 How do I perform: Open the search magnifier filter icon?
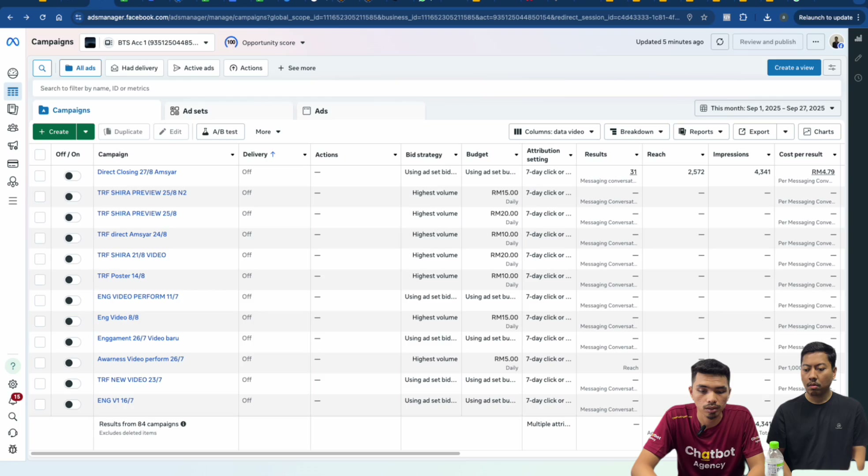(x=42, y=68)
